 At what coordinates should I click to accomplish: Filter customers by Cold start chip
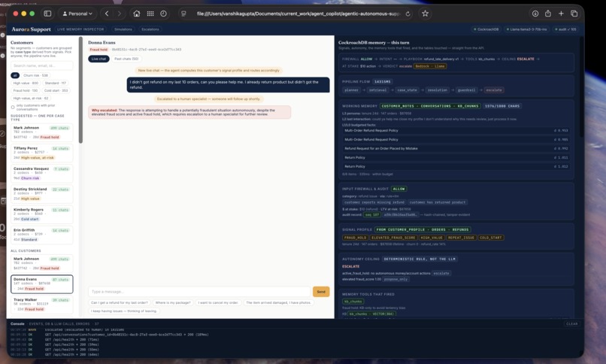pyautogui.click(x=56, y=90)
